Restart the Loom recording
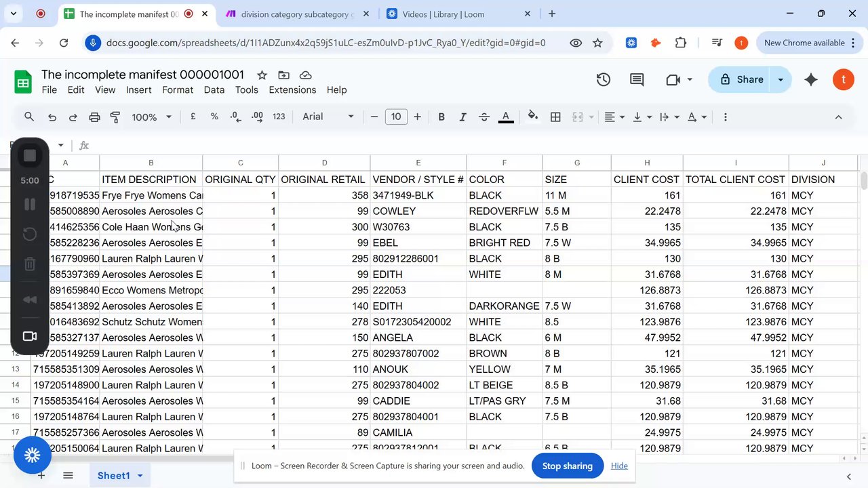Viewport: 868px width, 488px height. (x=30, y=235)
